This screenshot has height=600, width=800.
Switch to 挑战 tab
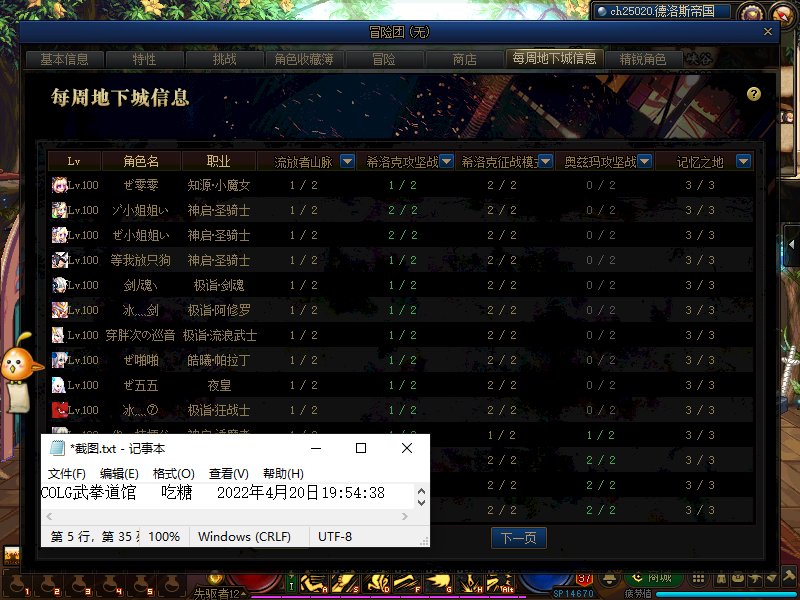224,59
